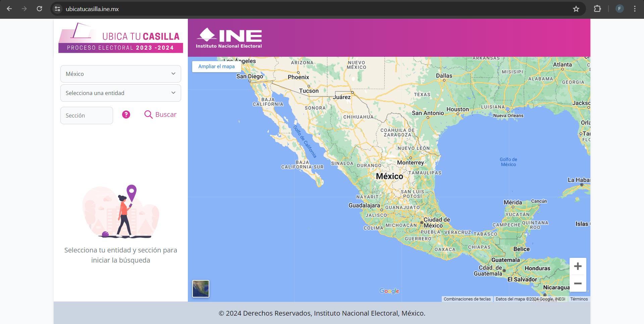Open the México country dropdown
The image size is (644, 324).
point(121,74)
